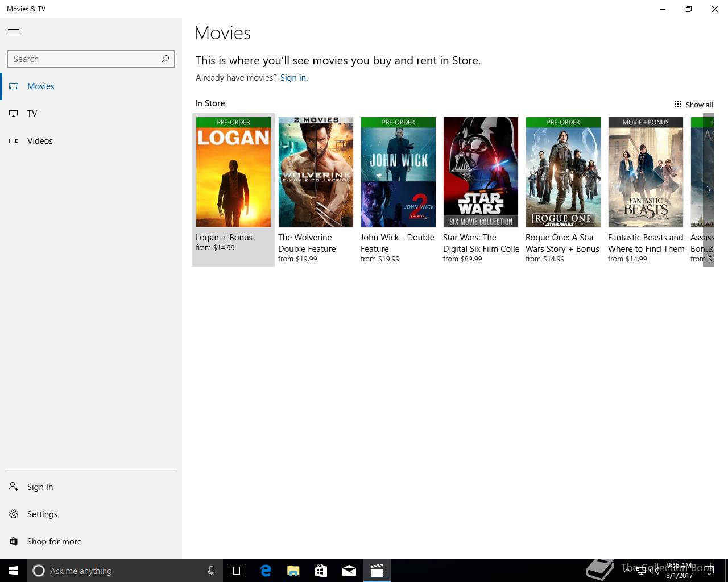Click Movies & TV taskbar icon
The width and height of the screenshot is (728, 582).
[377, 571]
